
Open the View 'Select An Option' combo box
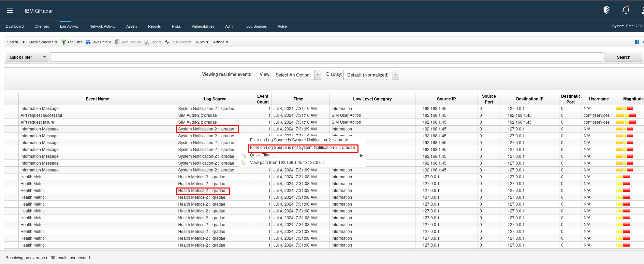tap(296, 75)
